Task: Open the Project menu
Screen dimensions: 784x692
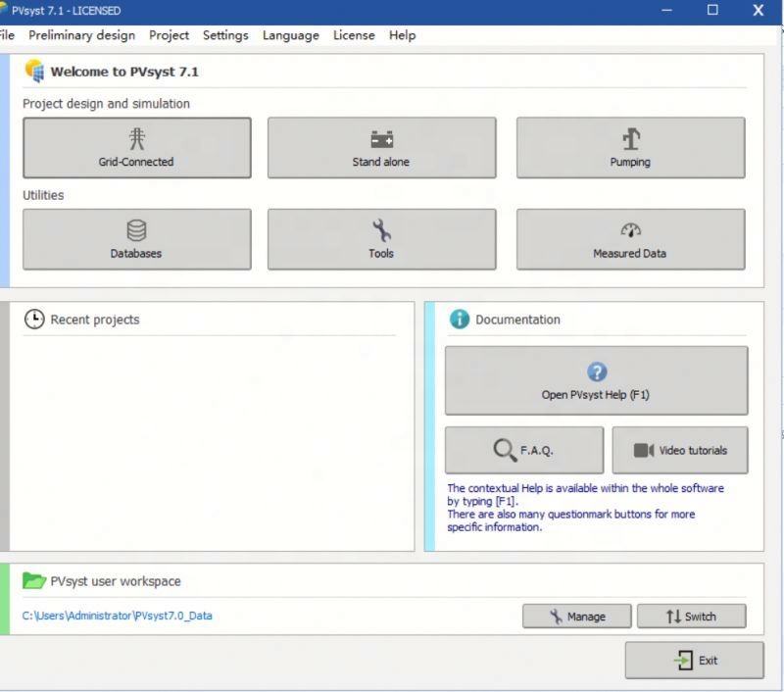Action: click(169, 35)
